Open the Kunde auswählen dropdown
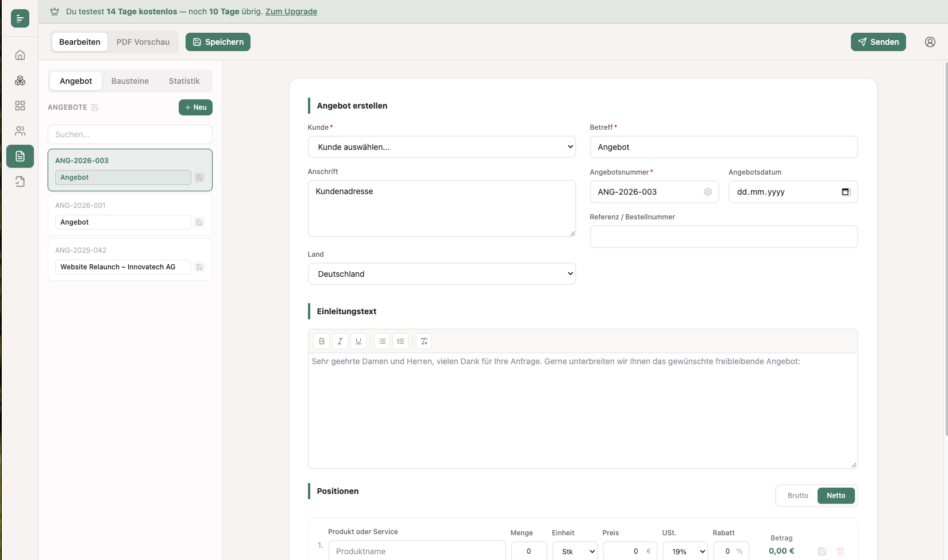The image size is (948, 560). (x=442, y=147)
